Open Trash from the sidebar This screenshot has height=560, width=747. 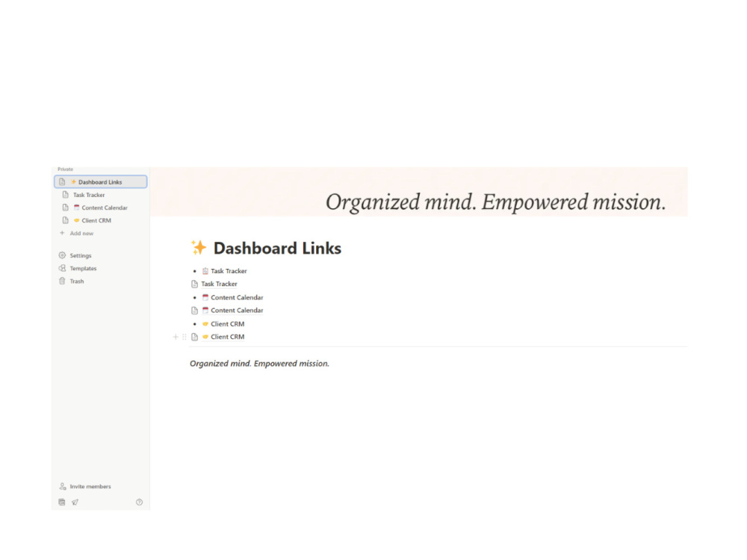[77, 281]
